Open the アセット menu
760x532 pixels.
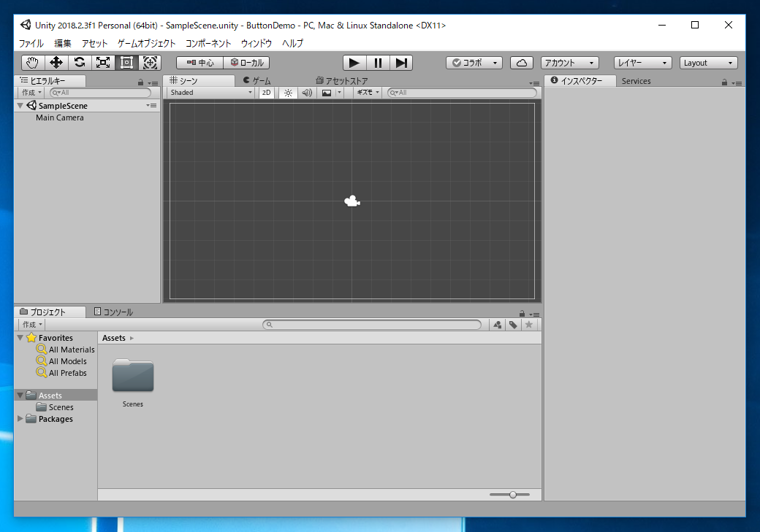point(94,43)
